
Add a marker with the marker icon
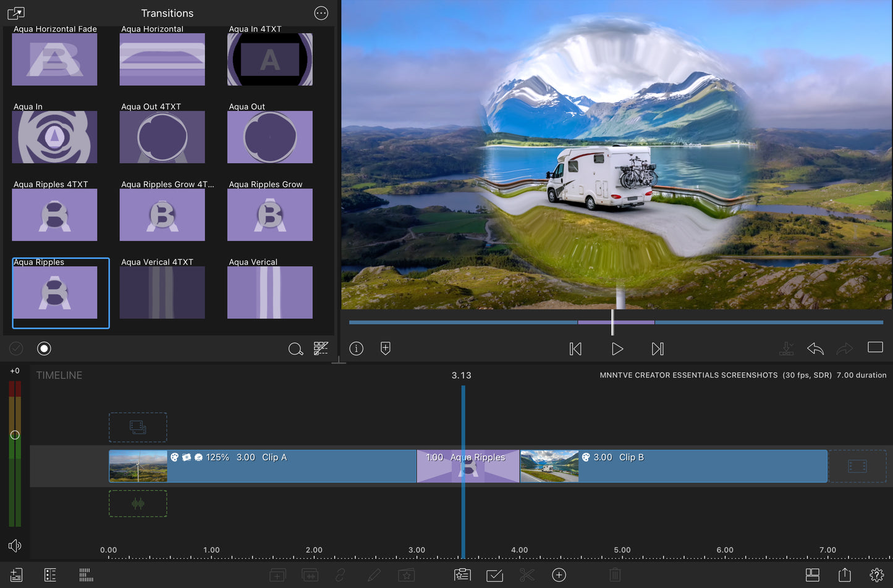pyautogui.click(x=386, y=348)
